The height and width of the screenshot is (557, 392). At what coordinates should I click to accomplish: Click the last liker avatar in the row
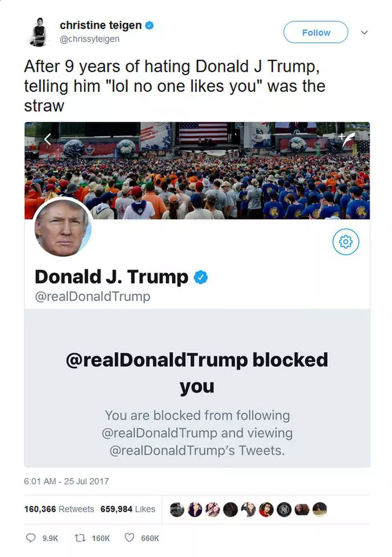320,510
